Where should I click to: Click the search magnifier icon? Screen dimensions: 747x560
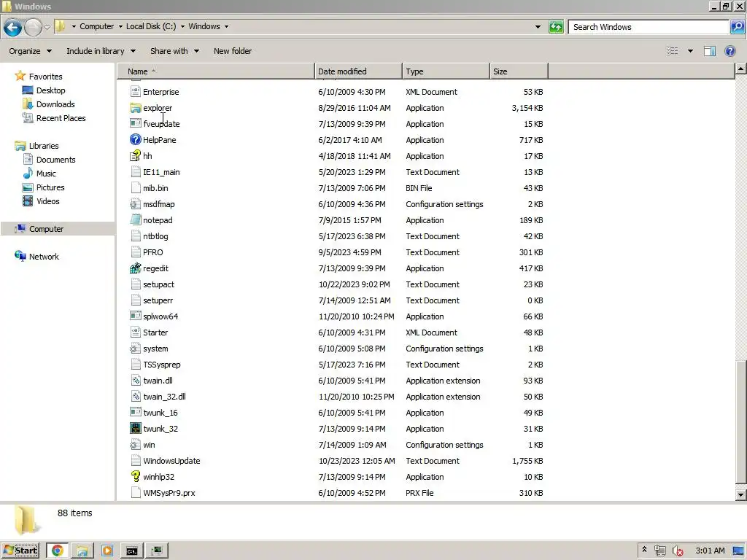pos(737,27)
